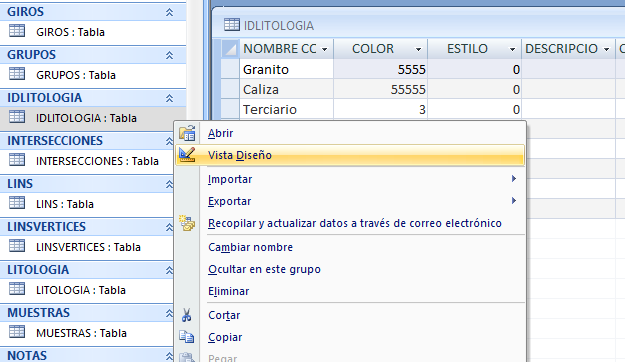Click the IDLITOLOGIA datasheet tab icon
This screenshot has width=625, height=362.
[x=232, y=25]
